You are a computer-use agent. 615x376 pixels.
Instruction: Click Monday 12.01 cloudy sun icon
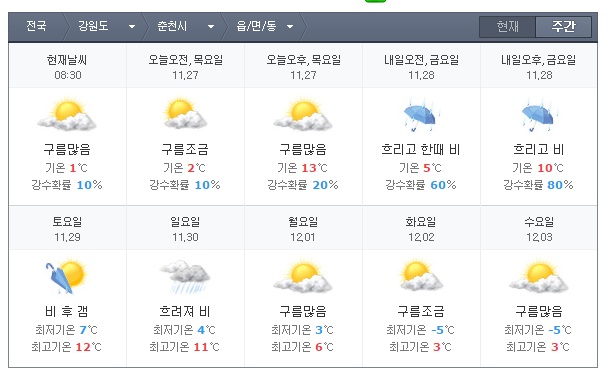click(x=303, y=276)
